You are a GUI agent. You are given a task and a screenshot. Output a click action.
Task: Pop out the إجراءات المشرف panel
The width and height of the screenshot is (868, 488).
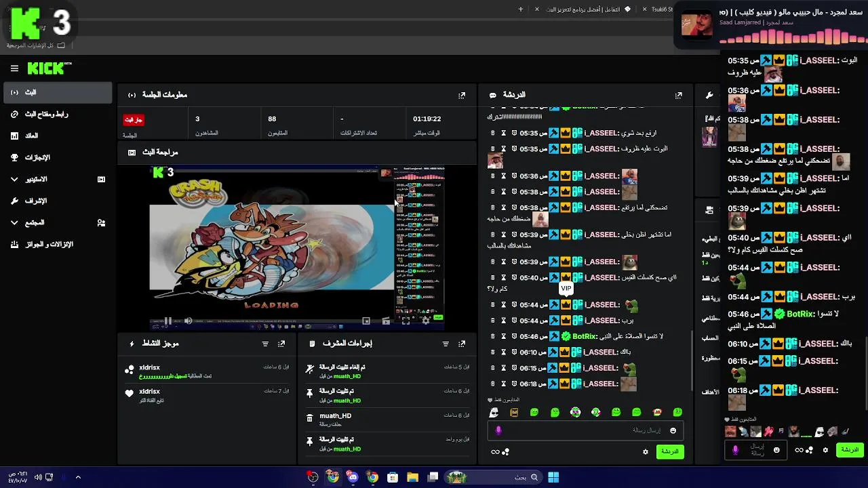(x=462, y=344)
